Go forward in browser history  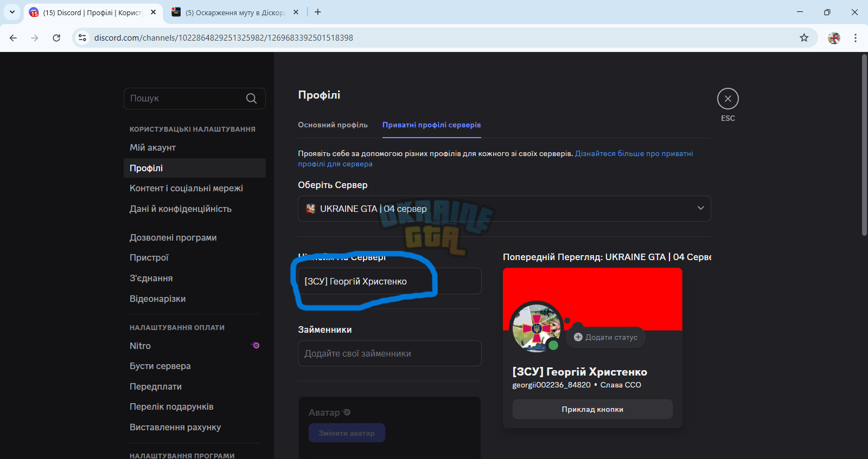[x=35, y=38]
